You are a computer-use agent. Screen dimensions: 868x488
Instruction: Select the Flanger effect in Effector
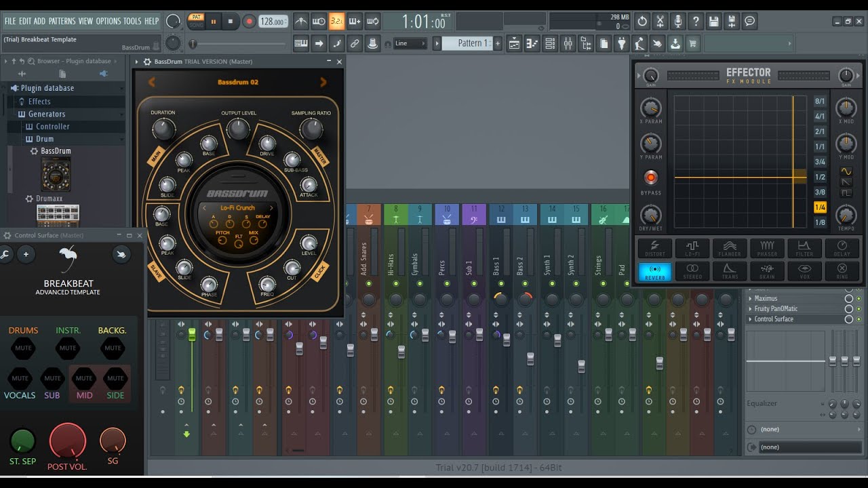(x=730, y=249)
